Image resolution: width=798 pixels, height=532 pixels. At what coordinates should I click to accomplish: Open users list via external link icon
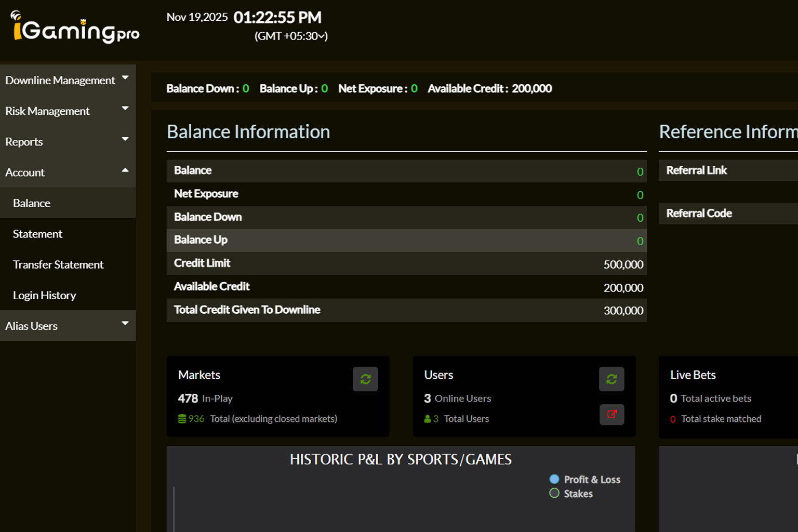click(x=611, y=415)
